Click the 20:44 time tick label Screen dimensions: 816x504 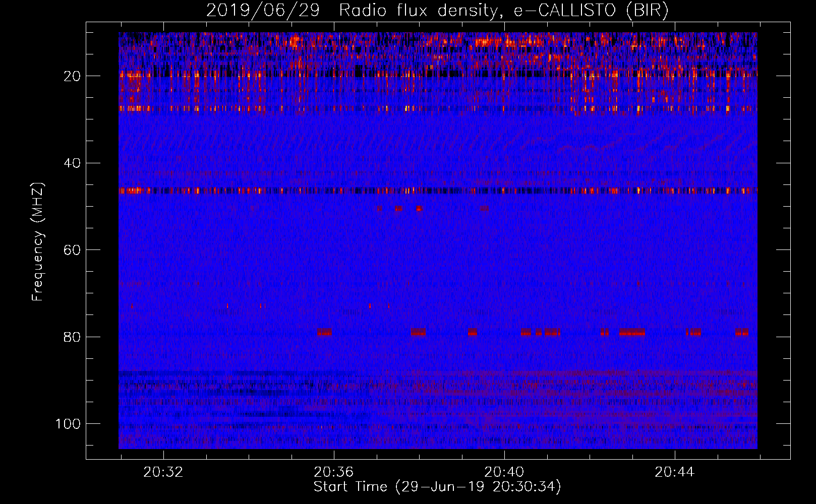[x=674, y=472]
